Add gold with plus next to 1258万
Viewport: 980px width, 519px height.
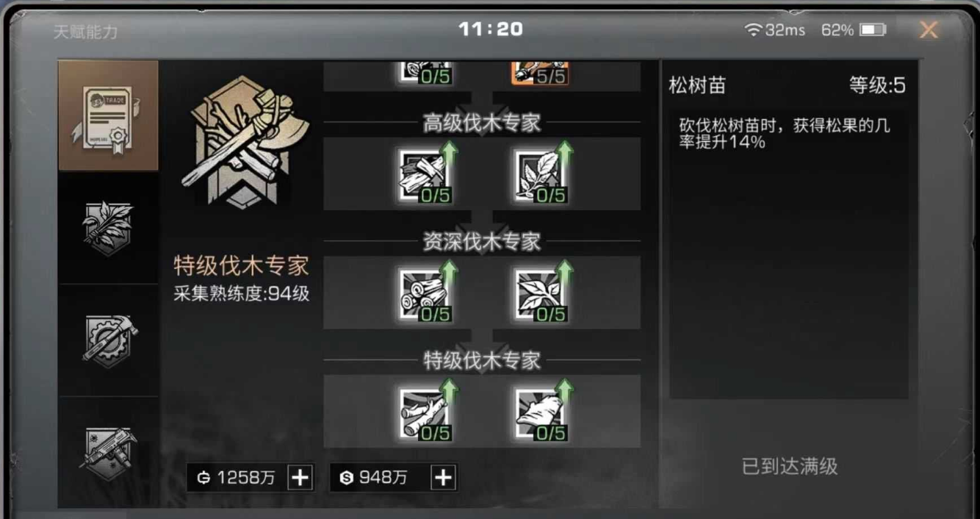pos(300,478)
